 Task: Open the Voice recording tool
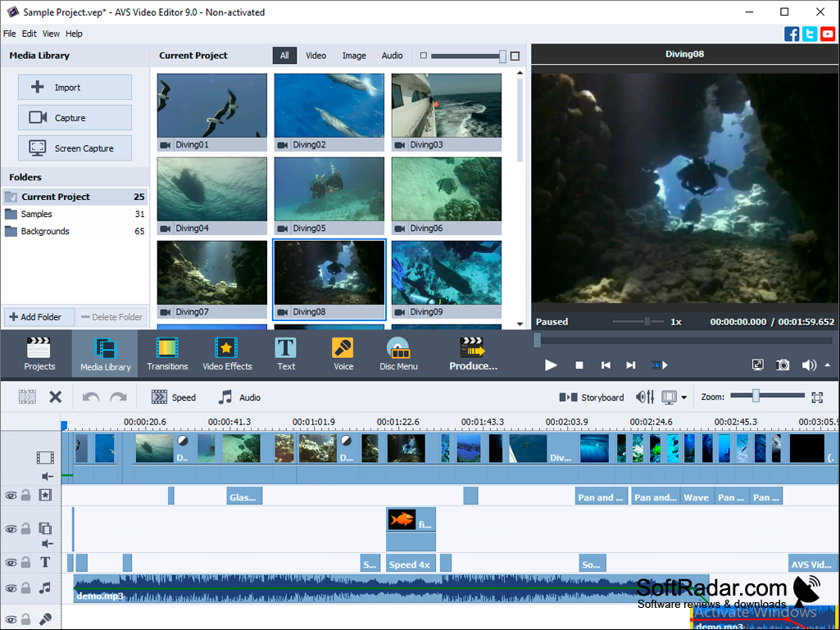pos(343,354)
